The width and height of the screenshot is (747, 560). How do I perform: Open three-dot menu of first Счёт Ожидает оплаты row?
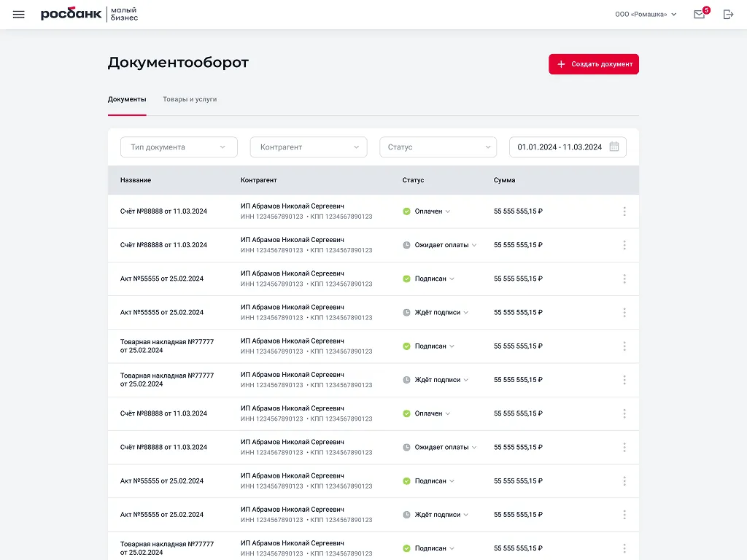[624, 245]
